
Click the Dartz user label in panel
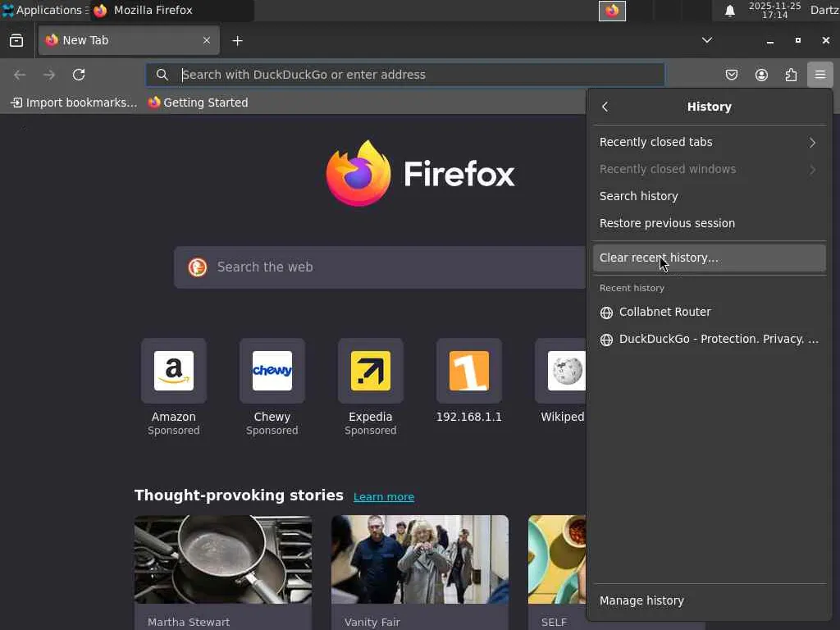[824, 10]
